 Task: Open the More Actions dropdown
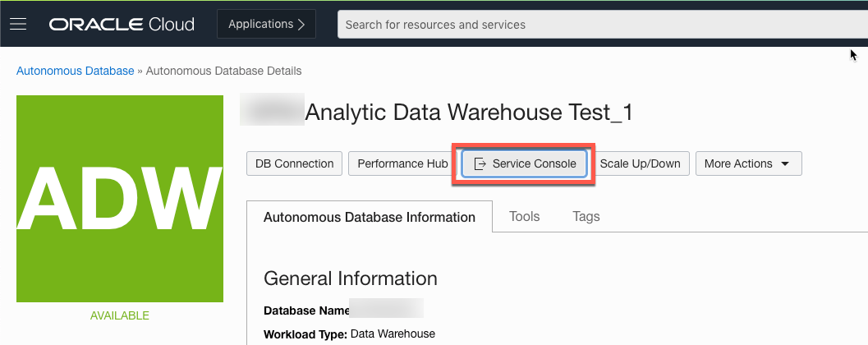(747, 163)
